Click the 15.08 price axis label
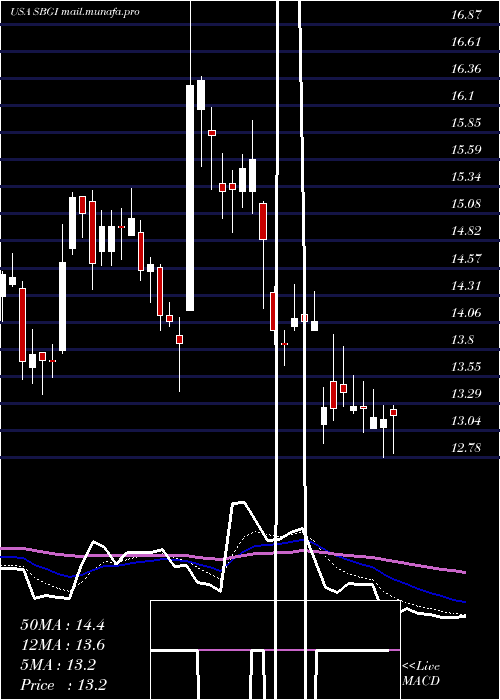The image size is (500, 700). click(x=466, y=204)
